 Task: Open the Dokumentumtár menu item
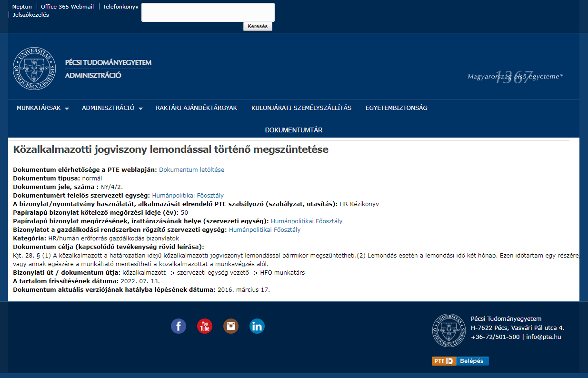coord(294,130)
